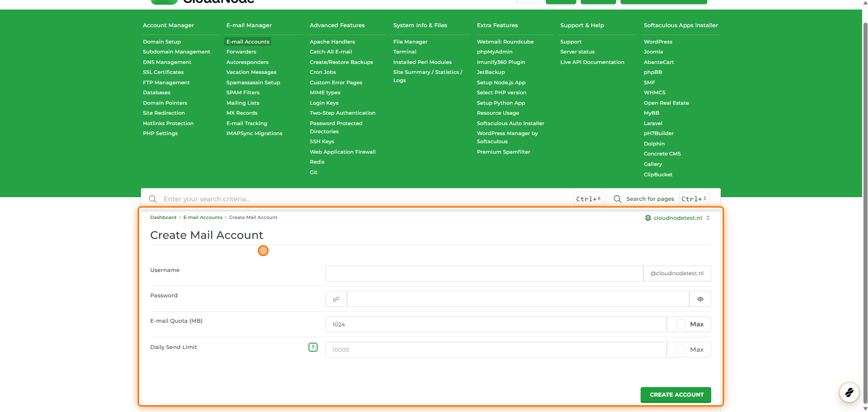This screenshot has height=412, width=868.
Task: Click the globe icon beside cloudnodetest.nl
Action: coord(648,218)
